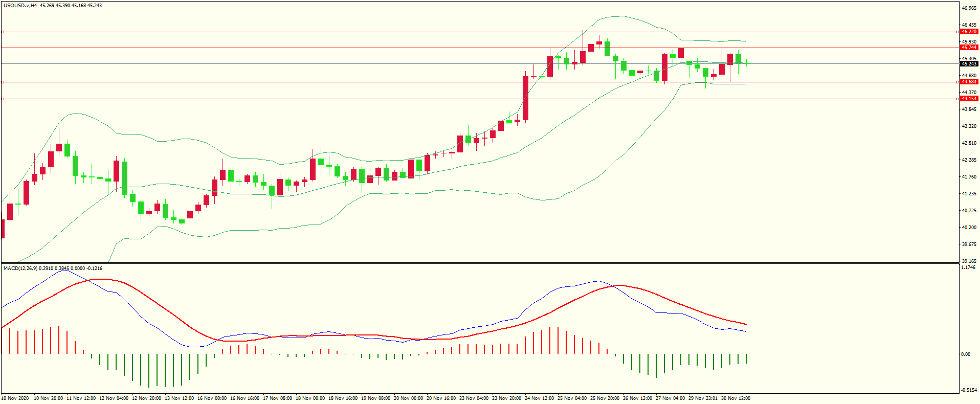980x404 pixels.
Task: Click the 12 Nov 04:00 time label
Action: [114, 398]
